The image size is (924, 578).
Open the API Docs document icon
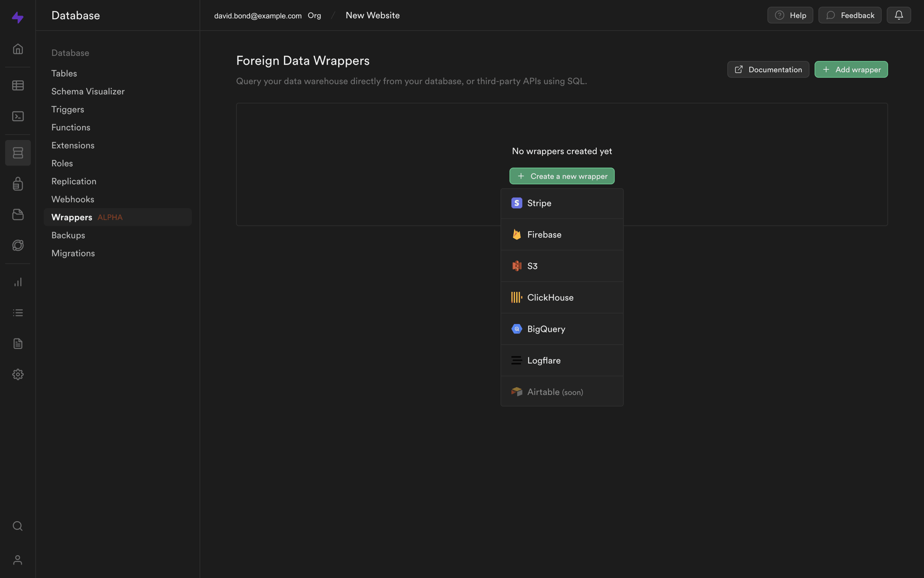pyautogui.click(x=18, y=343)
